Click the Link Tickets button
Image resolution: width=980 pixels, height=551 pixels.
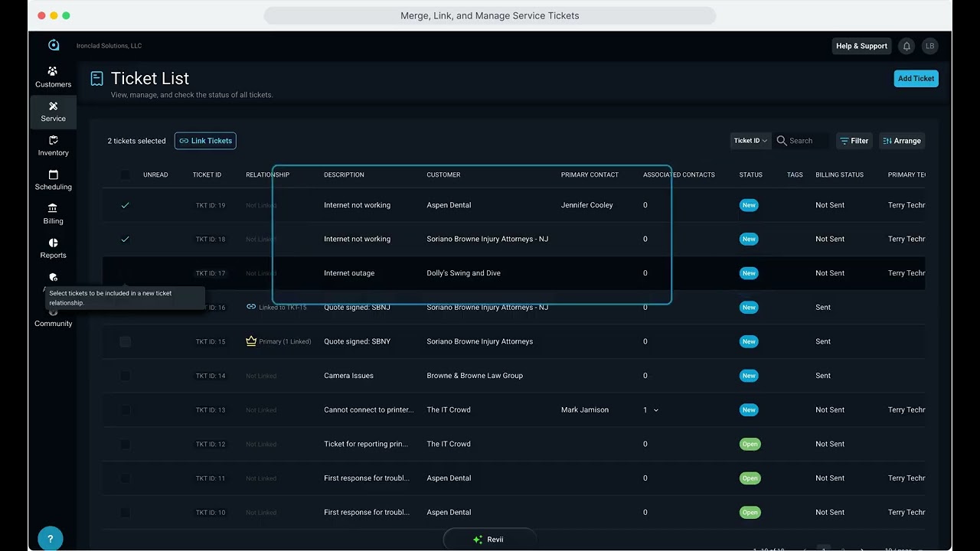pyautogui.click(x=205, y=141)
